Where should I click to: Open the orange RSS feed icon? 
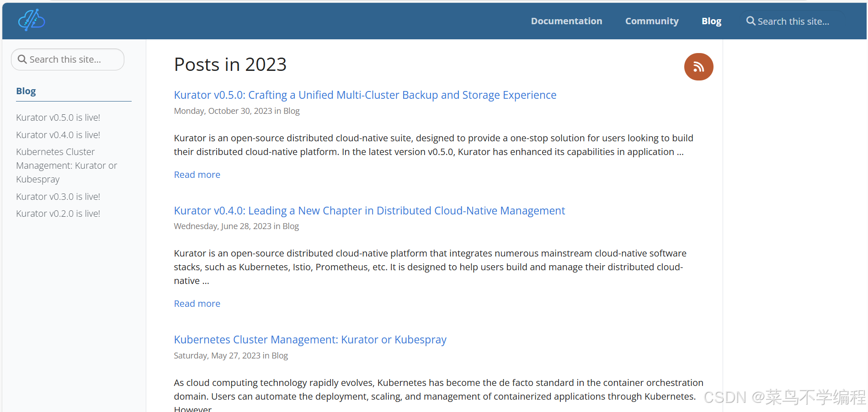698,67
